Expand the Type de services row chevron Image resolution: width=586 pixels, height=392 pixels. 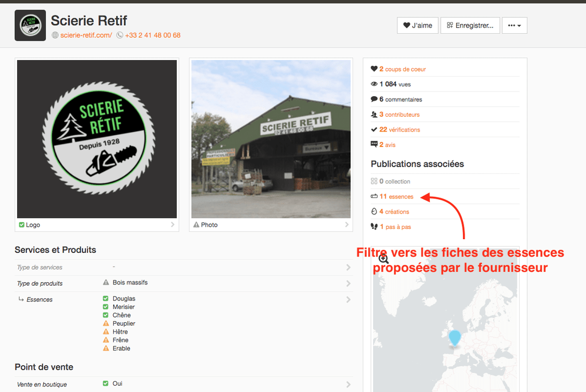[x=349, y=267]
